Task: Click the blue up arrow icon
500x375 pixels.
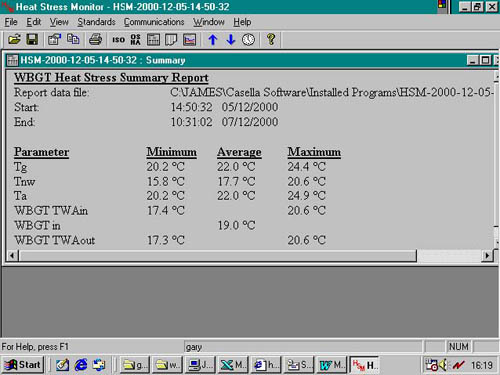Action: 213,40
